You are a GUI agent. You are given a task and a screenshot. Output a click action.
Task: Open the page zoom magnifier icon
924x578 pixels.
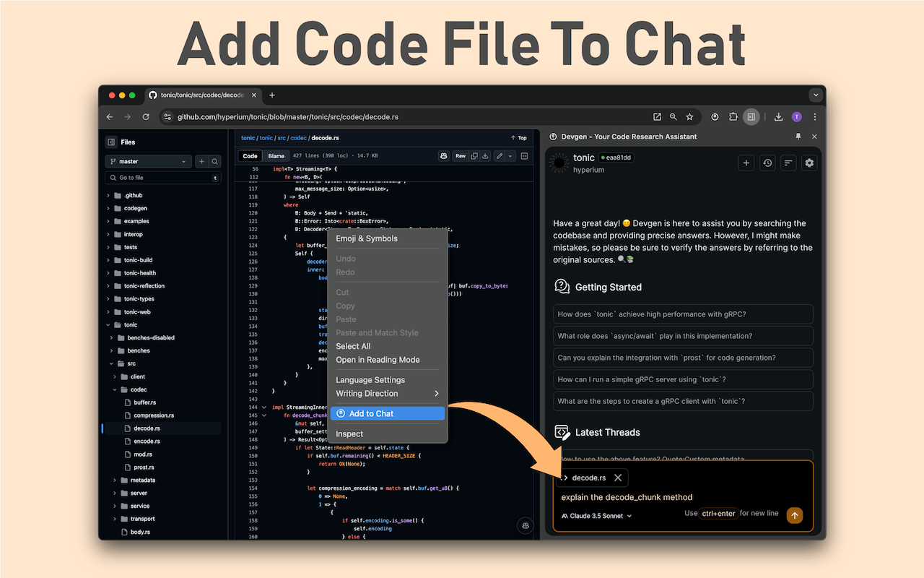point(674,117)
